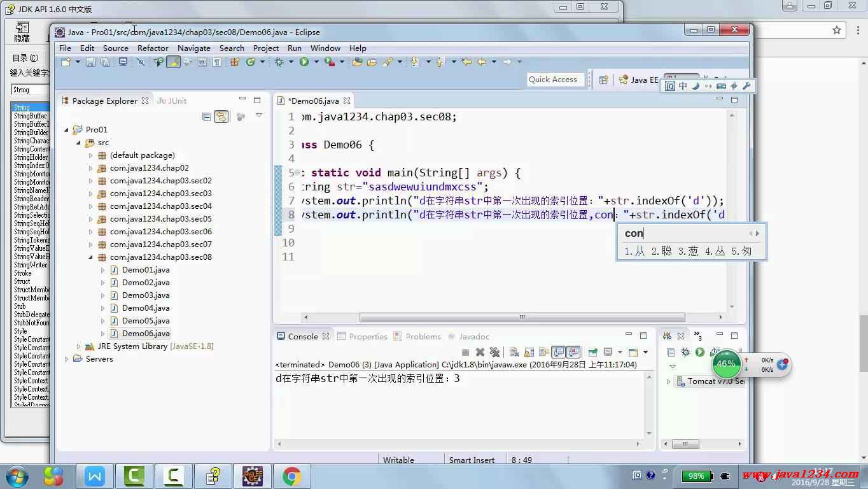Click the Debug bug icon
Image resolution: width=868 pixels, height=489 pixels.
coord(279,62)
